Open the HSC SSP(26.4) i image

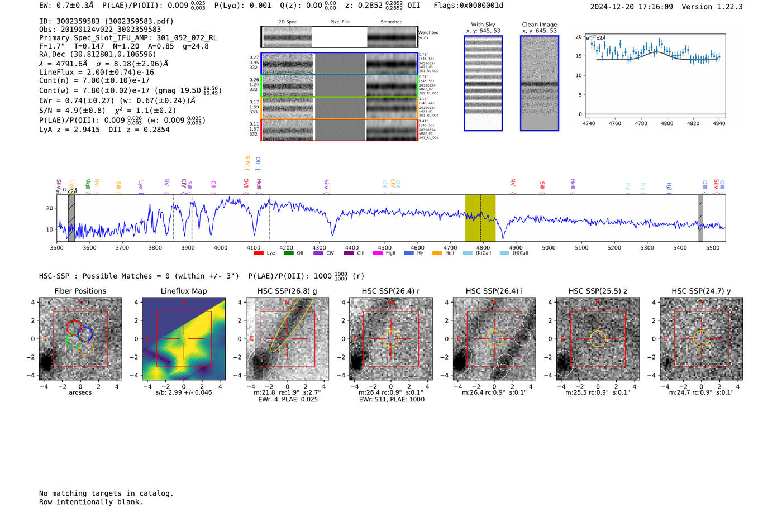point(494,338)
